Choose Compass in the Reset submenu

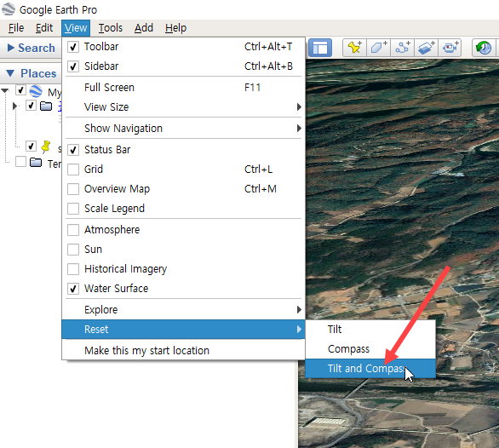point(370,349)
